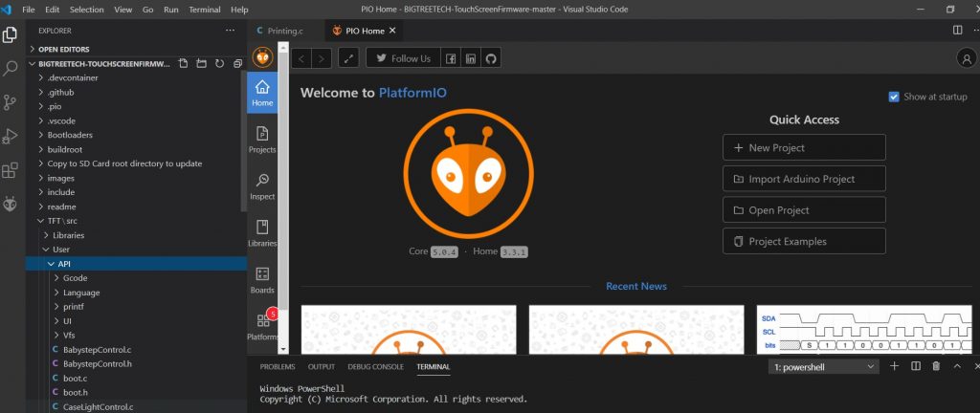Open the Run and Debug view

[x=10, y=136]
